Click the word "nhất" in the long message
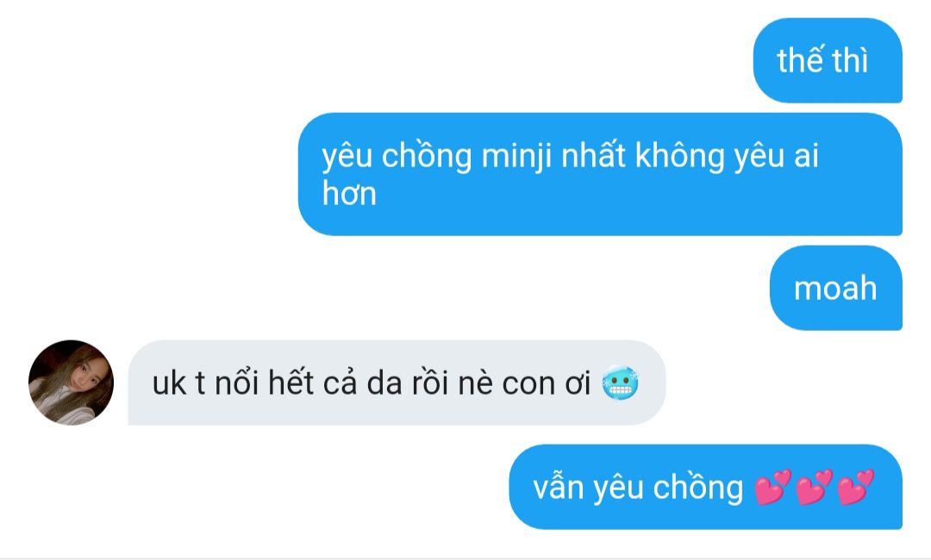This screenshot has width=931, height=560. [x=594, y=155]
